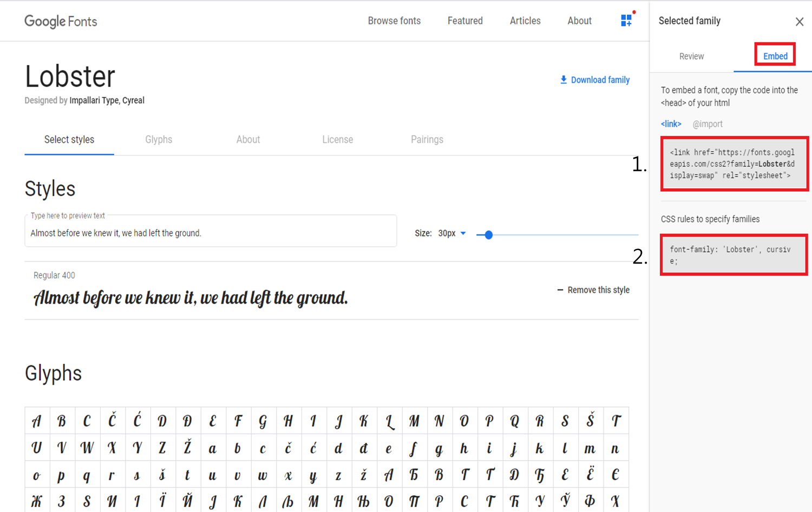Screen dimensions: 812x512
Task: Close the Selected family panel
Action: tap(800, 22)
